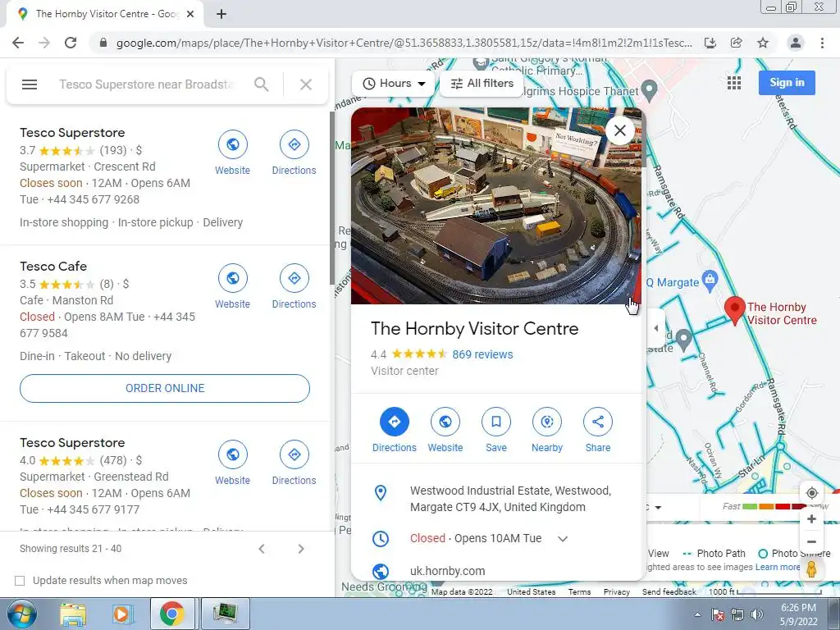
Task: Open the Chrome three-dot menu
Action: point(822,43)
